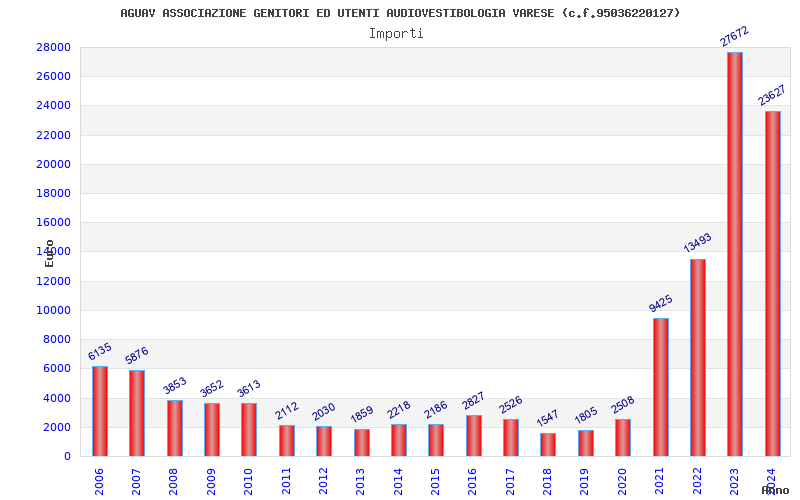Click the value label 3853
Image resolution: width=800 pixels, height=500 pixels.
coord(174,385)
